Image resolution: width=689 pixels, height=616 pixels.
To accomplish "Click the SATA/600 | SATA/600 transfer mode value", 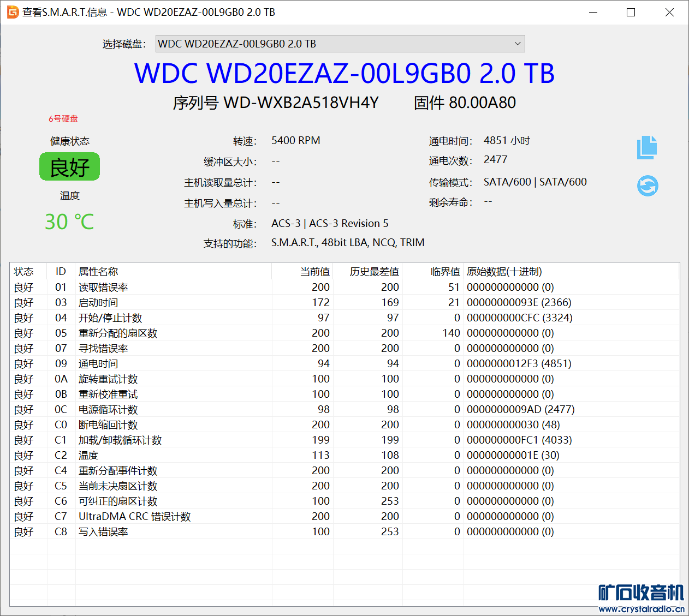I will coord(535,182).
